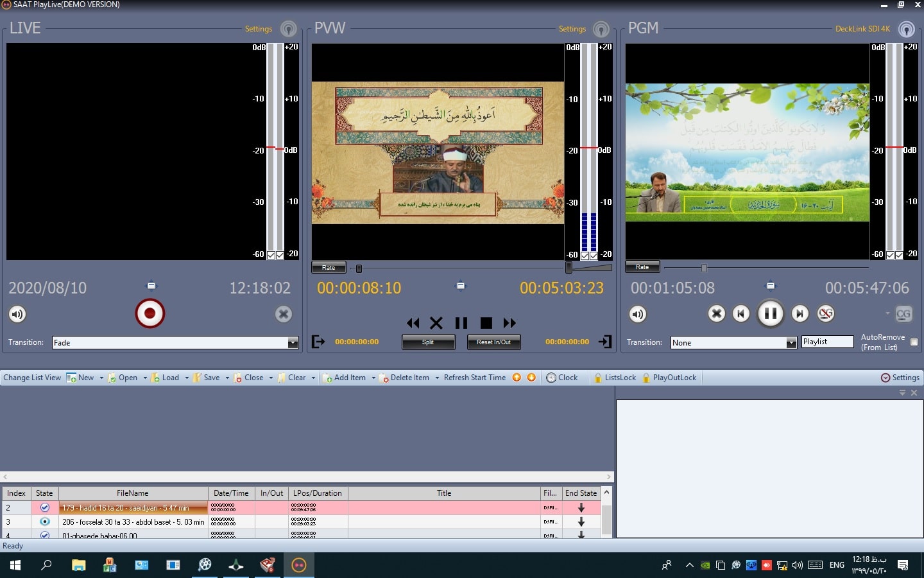Open the Clock toolbar item
The image size is (924, 578).
[561, 378]
